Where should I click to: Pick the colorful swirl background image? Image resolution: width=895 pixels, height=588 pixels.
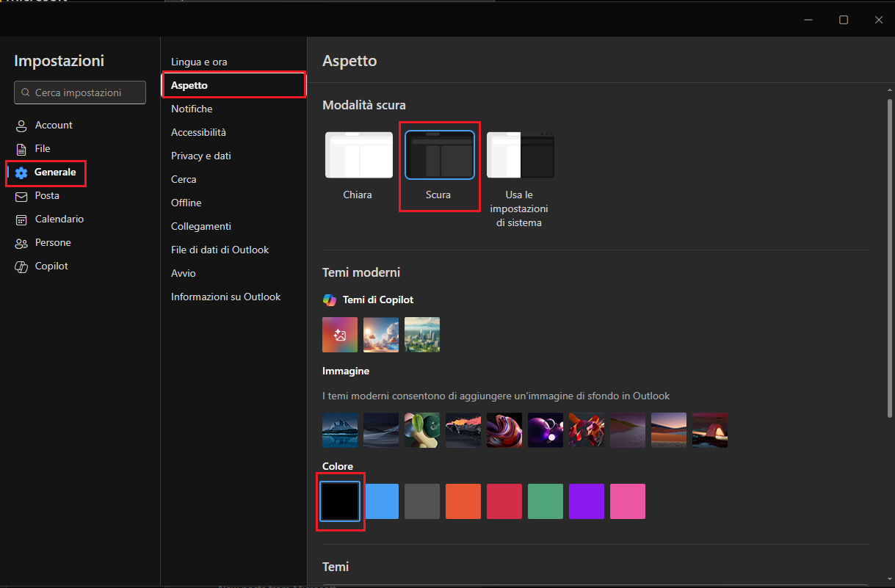pos(504,430)
